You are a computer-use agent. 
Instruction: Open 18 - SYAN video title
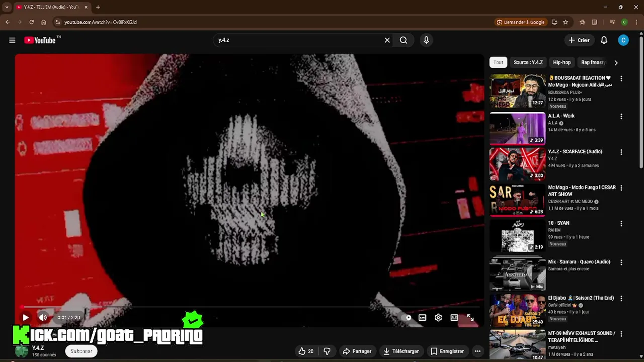coord(558,223)
